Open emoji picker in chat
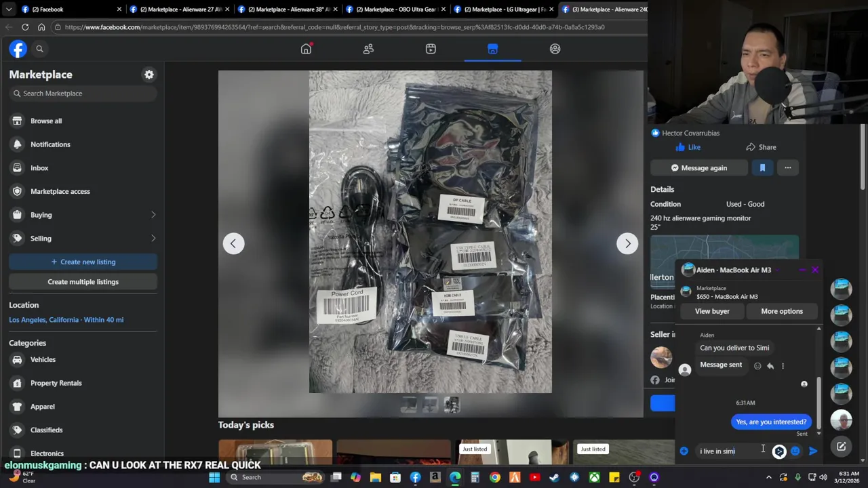The image size is (868, 488). [795, 451]
